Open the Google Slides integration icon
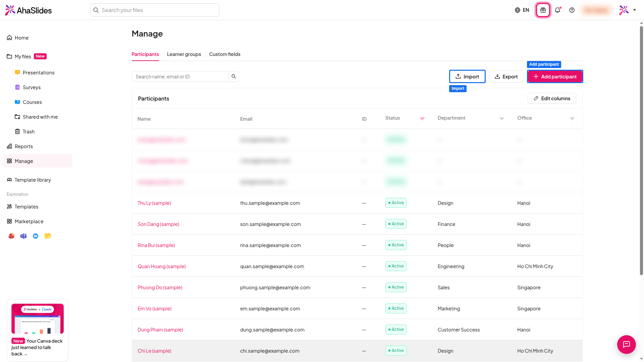Viewport: 644px width, 362px height. point(48,236)
